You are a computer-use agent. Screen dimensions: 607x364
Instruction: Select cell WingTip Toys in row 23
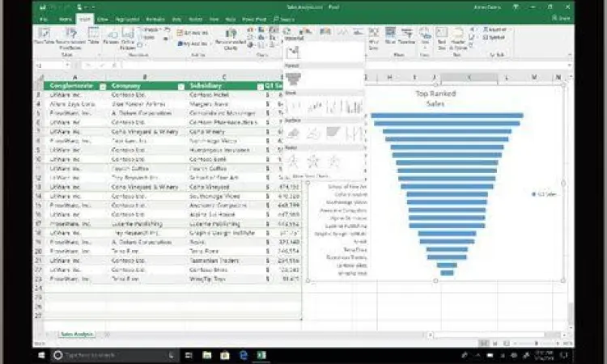[224, 279]
